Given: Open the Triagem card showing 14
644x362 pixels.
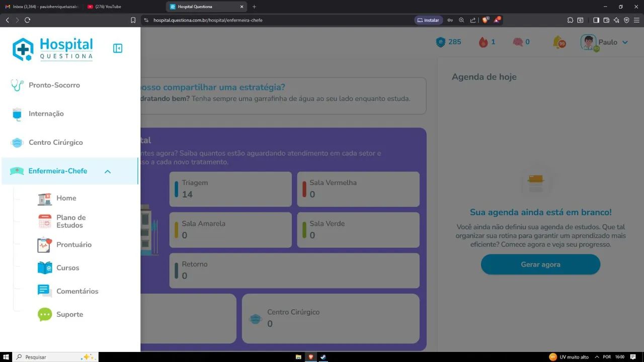Looking at the screenshot, I should 230,189.
